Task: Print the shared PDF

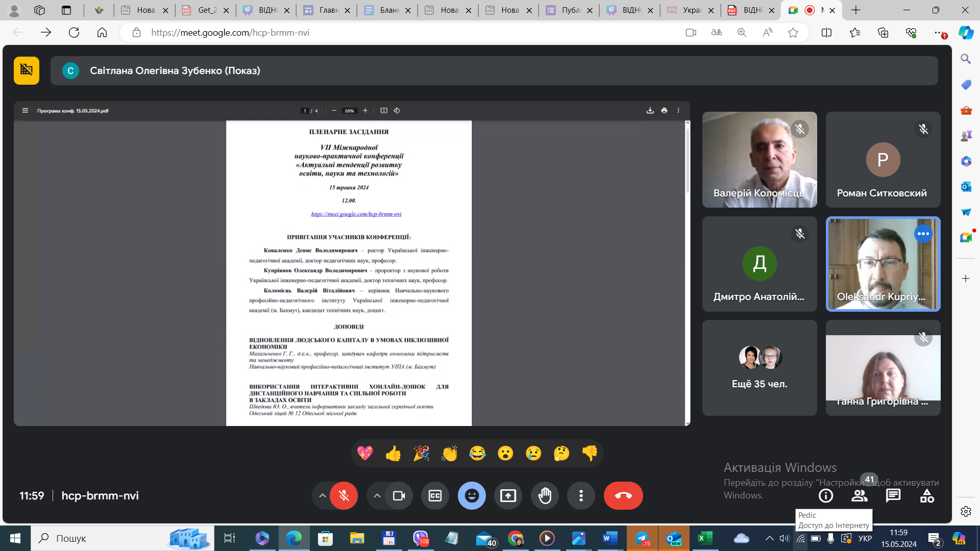Action: tap(664, 110)
